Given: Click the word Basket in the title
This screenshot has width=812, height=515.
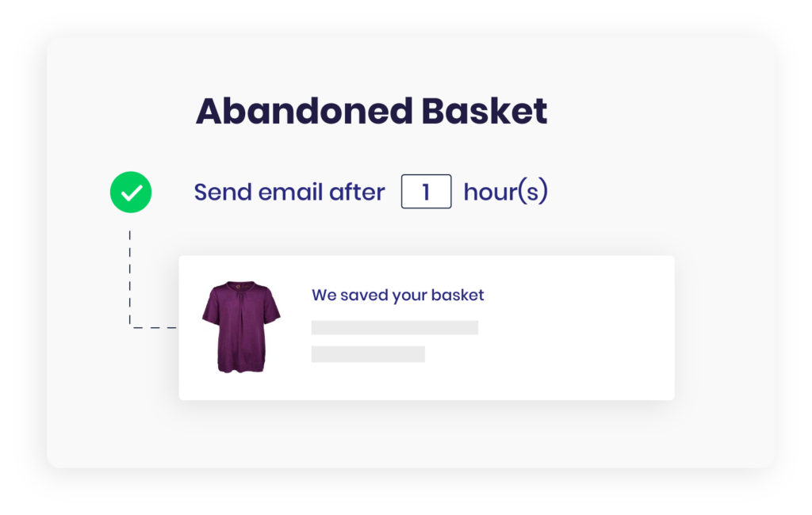Looking at the screenshot, I should tap(485, 111).
